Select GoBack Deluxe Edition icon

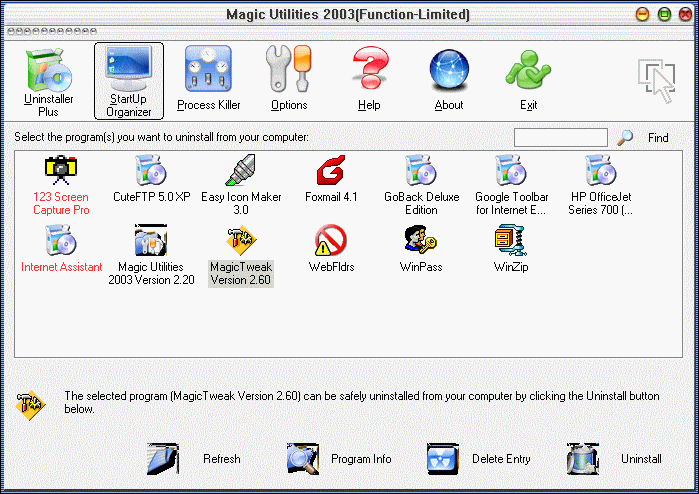tap(420, 170)
